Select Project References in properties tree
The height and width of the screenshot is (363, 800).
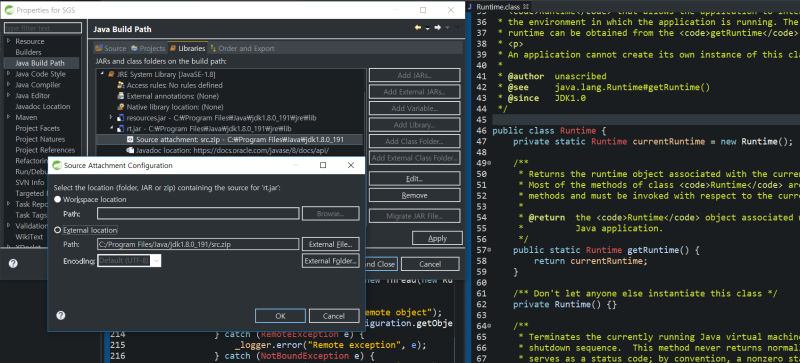coord(45,150)
